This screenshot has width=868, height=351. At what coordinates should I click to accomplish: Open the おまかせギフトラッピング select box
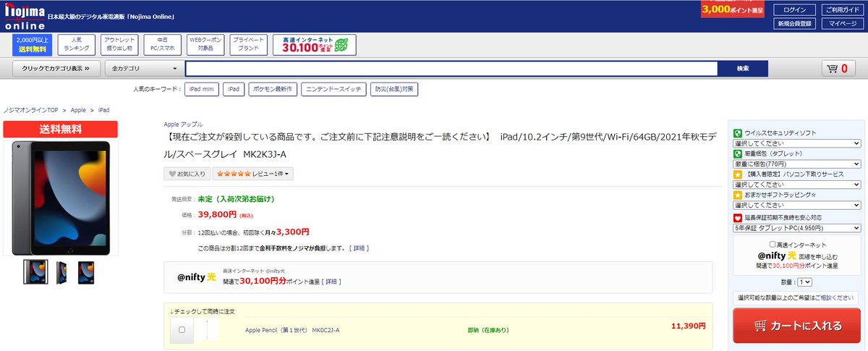click(797, 206)
